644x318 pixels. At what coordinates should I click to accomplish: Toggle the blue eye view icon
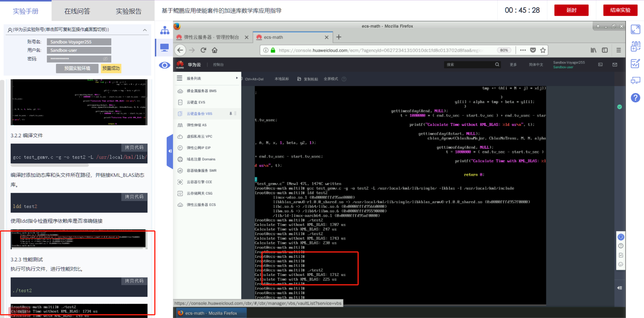(x=165, y=65)
